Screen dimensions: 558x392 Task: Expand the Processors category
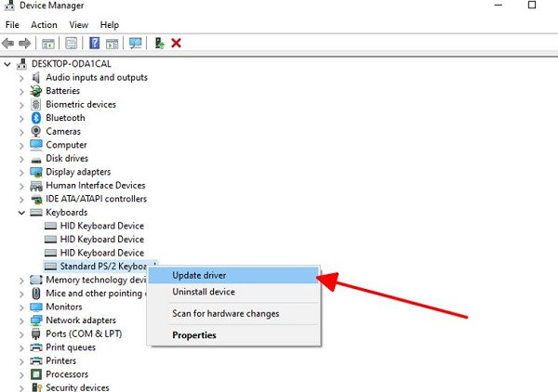21,374
